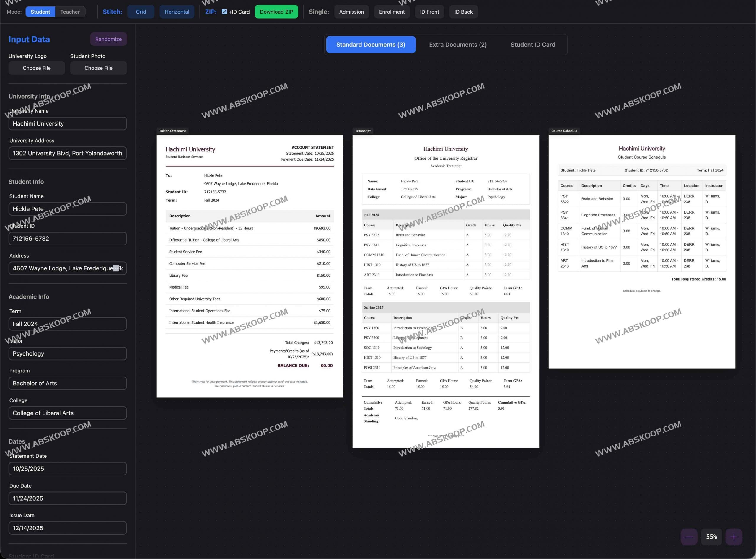Switch mode to Teacher
This screenshot has height=559, width=756.
[x=70, y=12]
